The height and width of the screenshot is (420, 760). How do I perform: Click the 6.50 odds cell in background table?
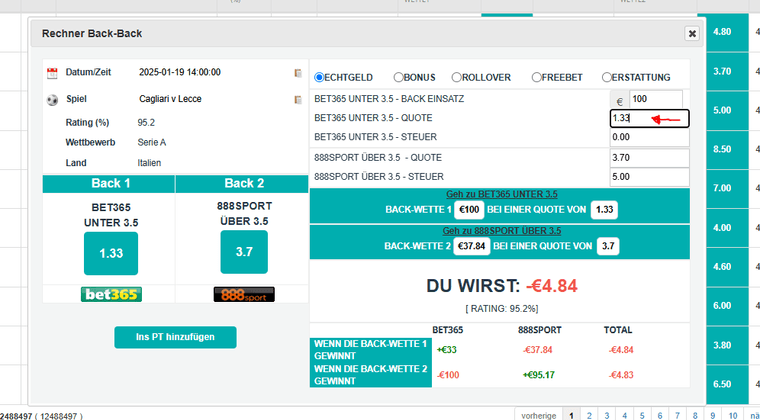click(722, 384)
